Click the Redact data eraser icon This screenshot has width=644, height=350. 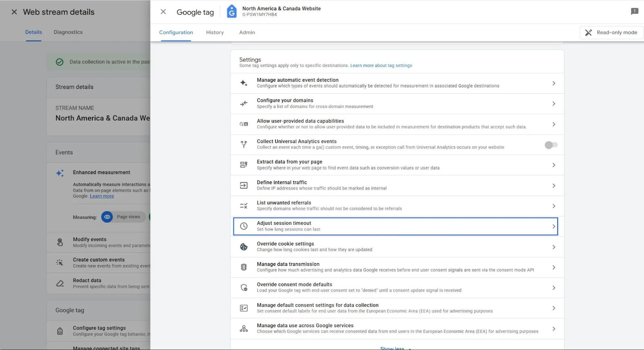tap(60, 283)
